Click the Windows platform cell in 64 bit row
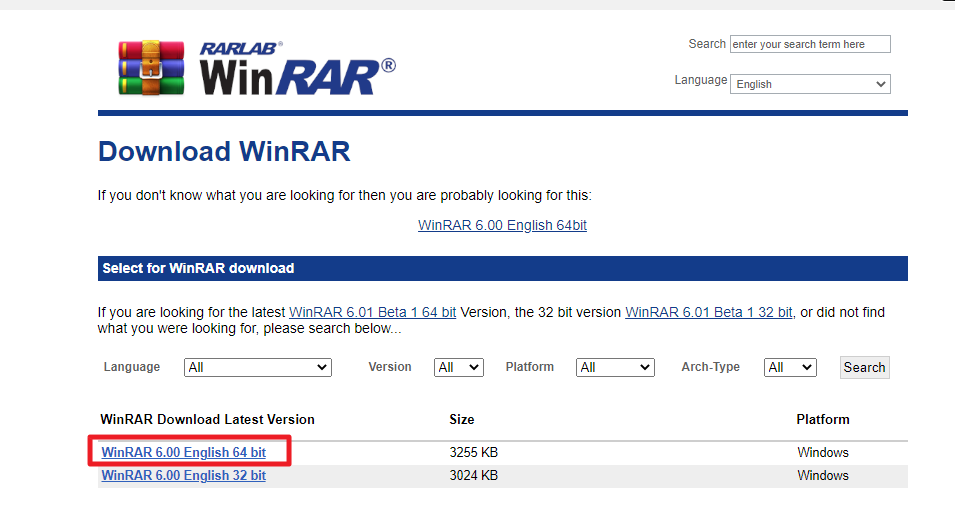The height and width of the screenshot is (521, 955). (823, 452)
